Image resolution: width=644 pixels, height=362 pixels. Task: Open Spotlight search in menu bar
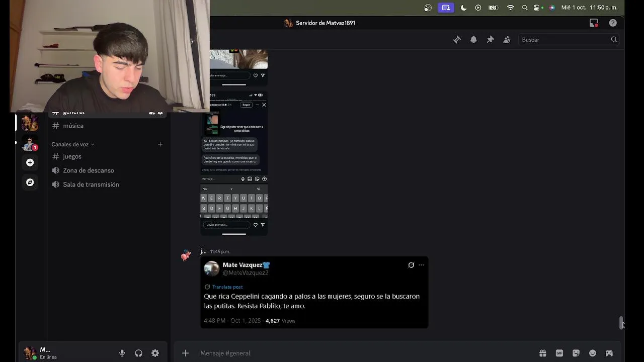(x=525, y=8)
